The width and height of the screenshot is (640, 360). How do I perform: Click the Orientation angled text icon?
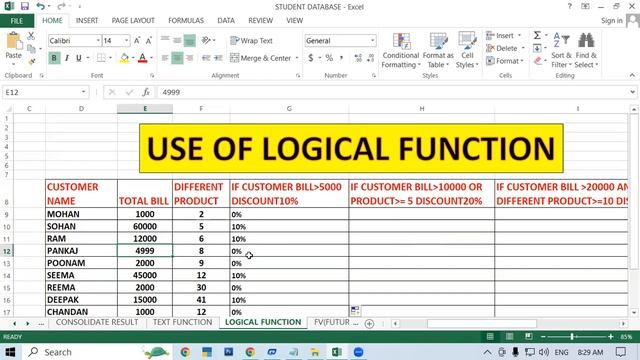coord(206,40)
